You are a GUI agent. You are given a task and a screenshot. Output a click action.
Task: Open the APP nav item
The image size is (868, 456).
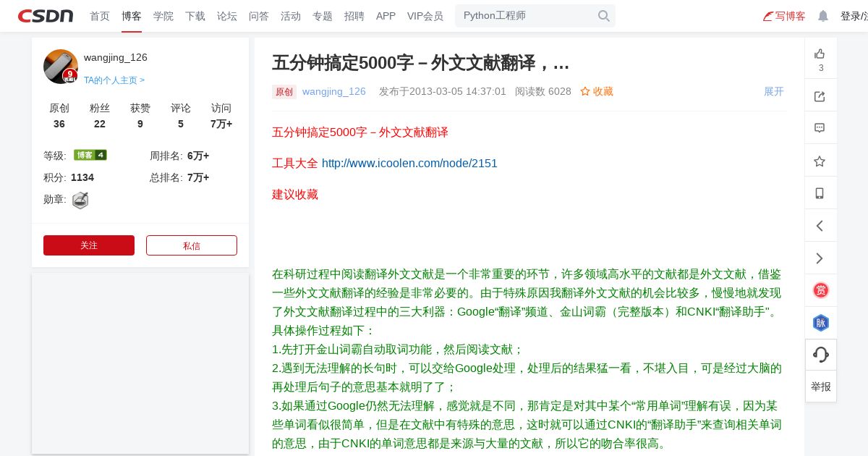click(386, 16)
